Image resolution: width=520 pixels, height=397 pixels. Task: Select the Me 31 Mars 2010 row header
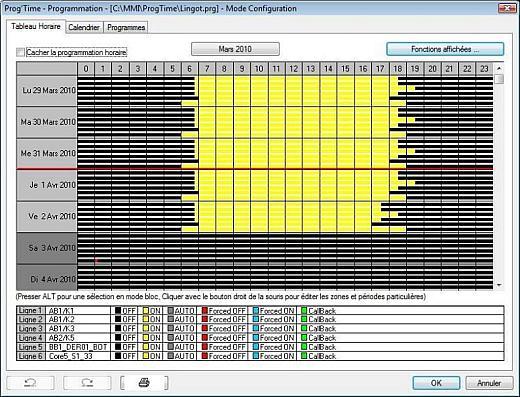click(x=47, y=154)
